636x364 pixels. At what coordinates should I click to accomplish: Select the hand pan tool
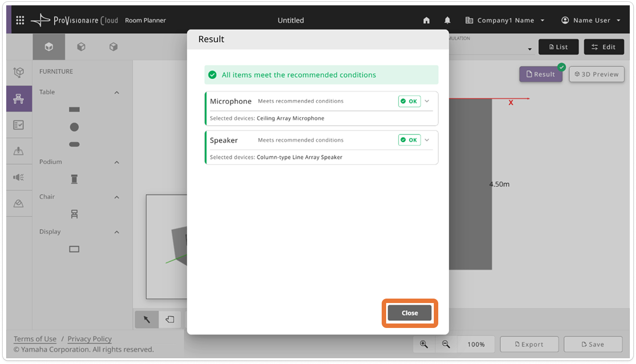(170, 320)
